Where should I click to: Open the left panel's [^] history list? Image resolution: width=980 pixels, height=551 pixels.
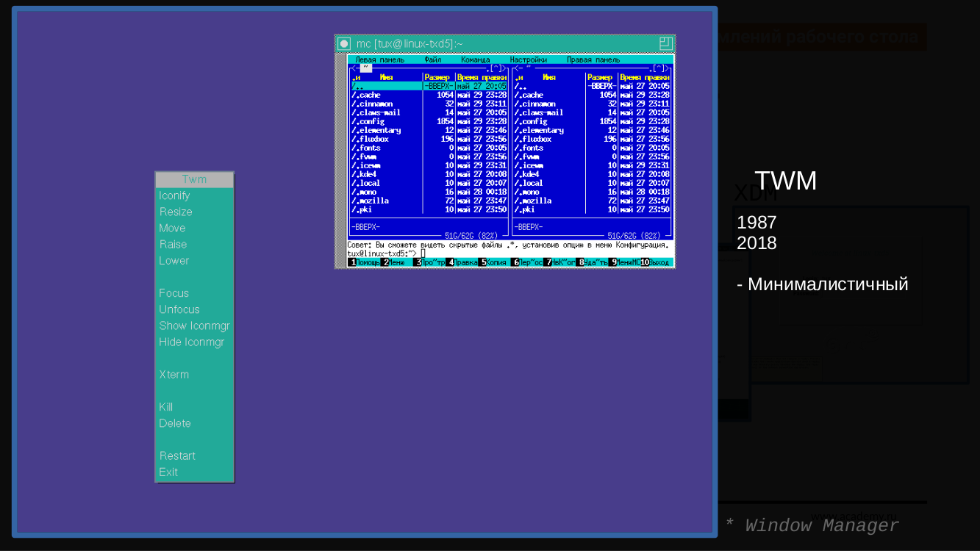point(496,68)
